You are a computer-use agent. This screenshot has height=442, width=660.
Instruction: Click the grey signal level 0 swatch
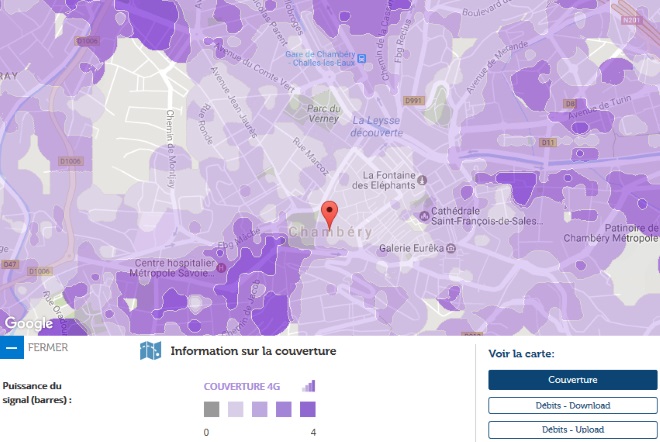coord(211,409)
